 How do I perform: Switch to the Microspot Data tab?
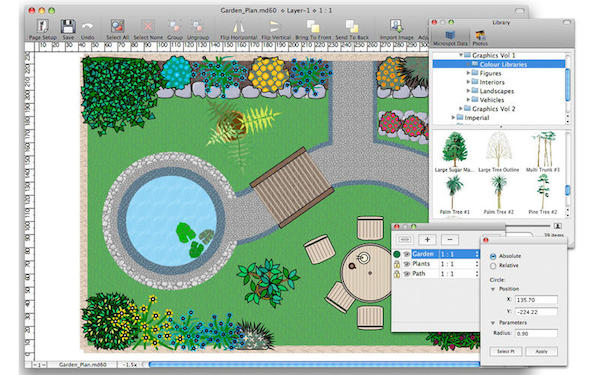coord(450,38)
